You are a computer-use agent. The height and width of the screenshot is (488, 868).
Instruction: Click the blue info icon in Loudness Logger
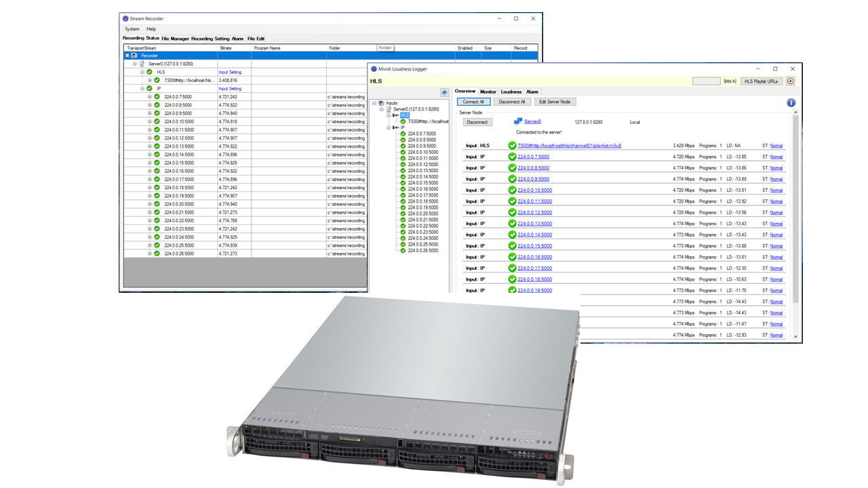[x=791, y=102]
